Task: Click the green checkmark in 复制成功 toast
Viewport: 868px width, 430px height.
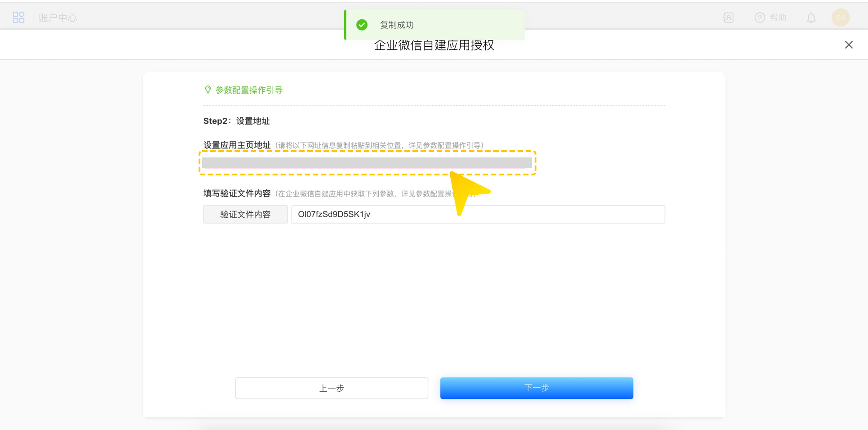Action: tap(362, 25)
